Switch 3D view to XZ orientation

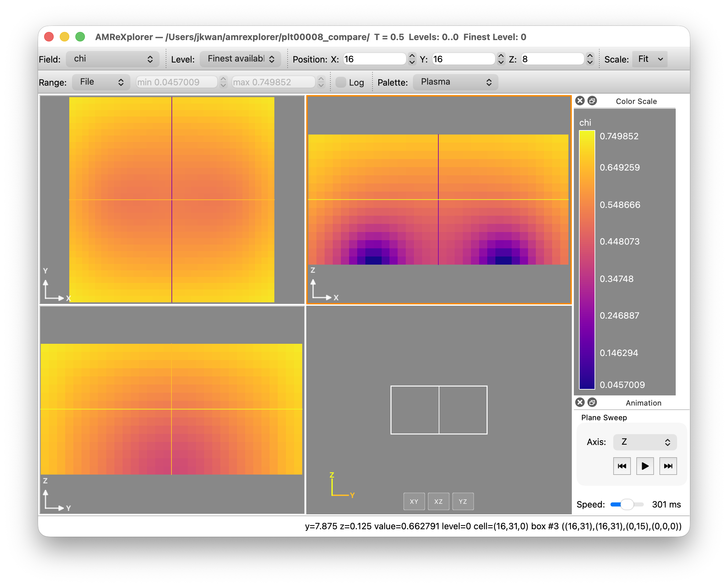pos(438,501)
